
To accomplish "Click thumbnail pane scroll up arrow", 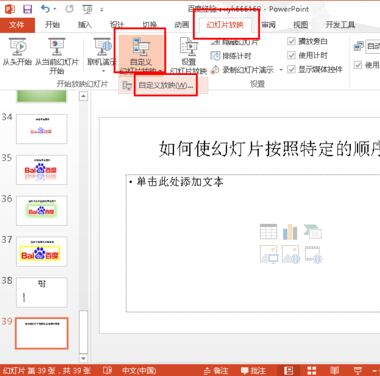I will (83, 97).
